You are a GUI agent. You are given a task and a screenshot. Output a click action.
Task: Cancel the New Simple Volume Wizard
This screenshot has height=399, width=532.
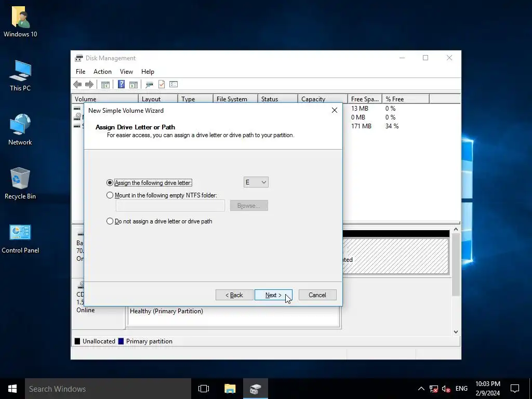click(317, 295)
